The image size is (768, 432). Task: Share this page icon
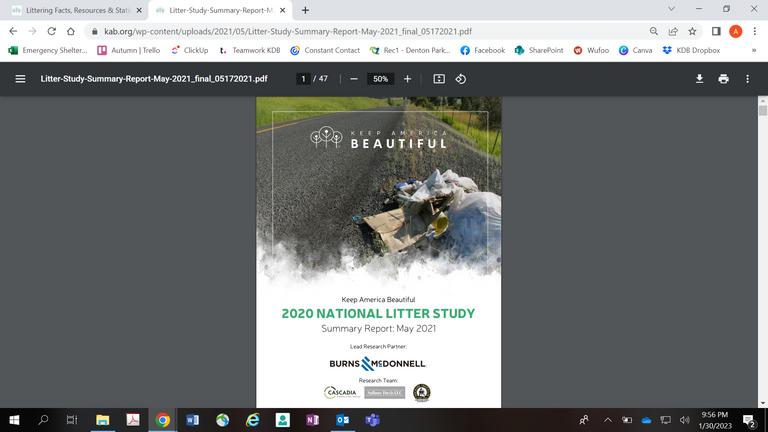point(673,31)
